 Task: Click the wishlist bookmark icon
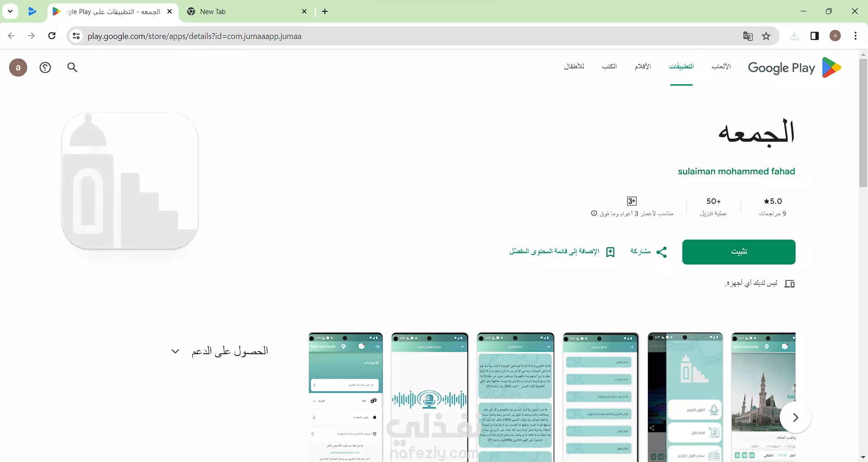[610, 252]
